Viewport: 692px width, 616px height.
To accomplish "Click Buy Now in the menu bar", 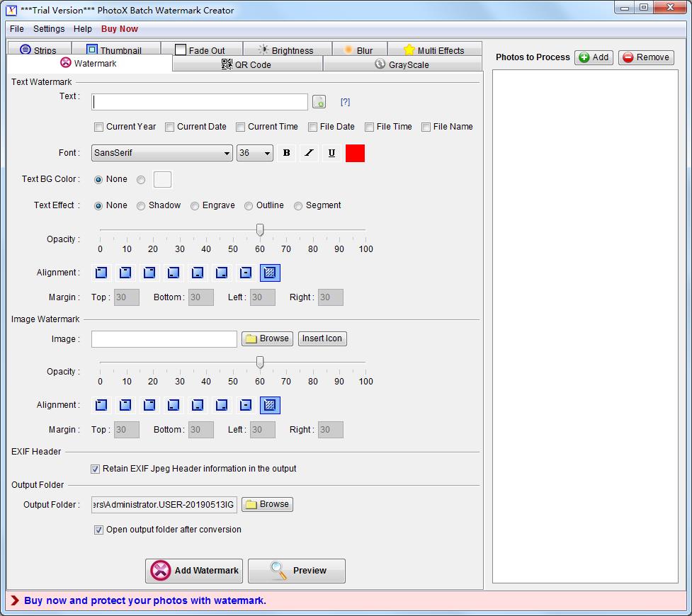I will coord(120,29).
